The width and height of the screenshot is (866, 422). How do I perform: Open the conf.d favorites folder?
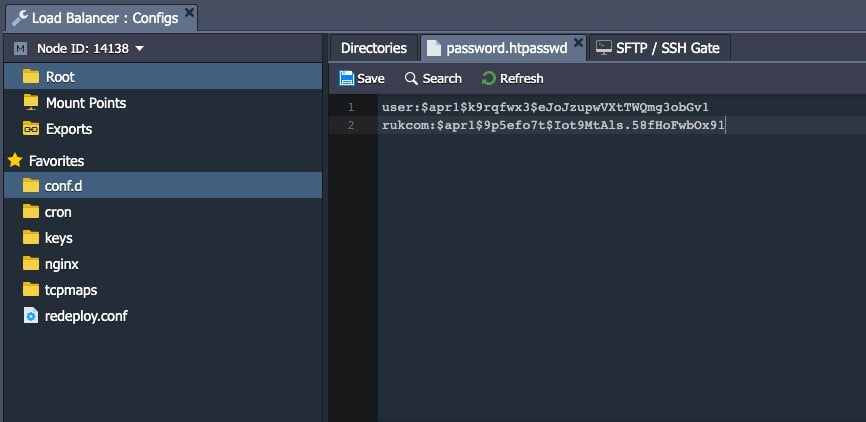[x=163, y=186]
